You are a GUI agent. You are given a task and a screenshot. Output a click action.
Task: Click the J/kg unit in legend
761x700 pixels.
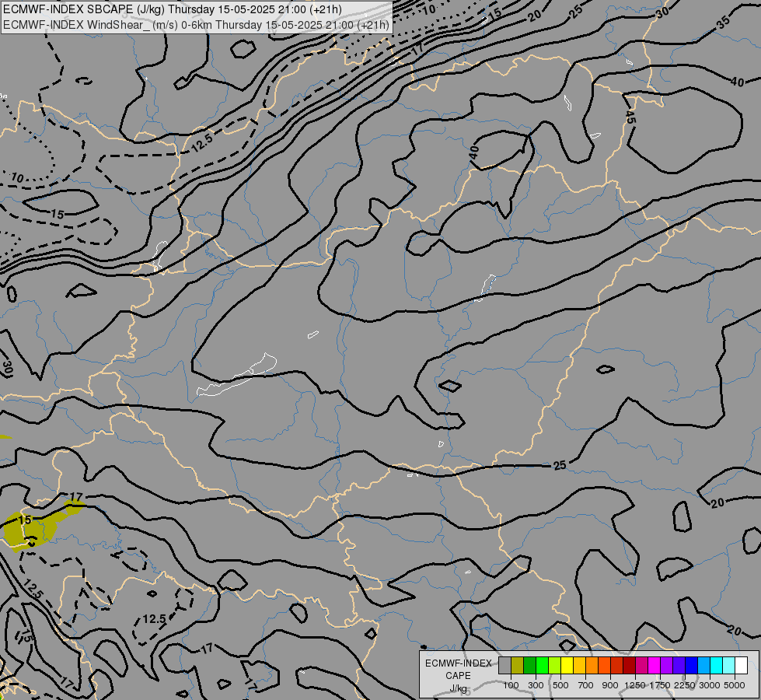click(x=458, y=688)
